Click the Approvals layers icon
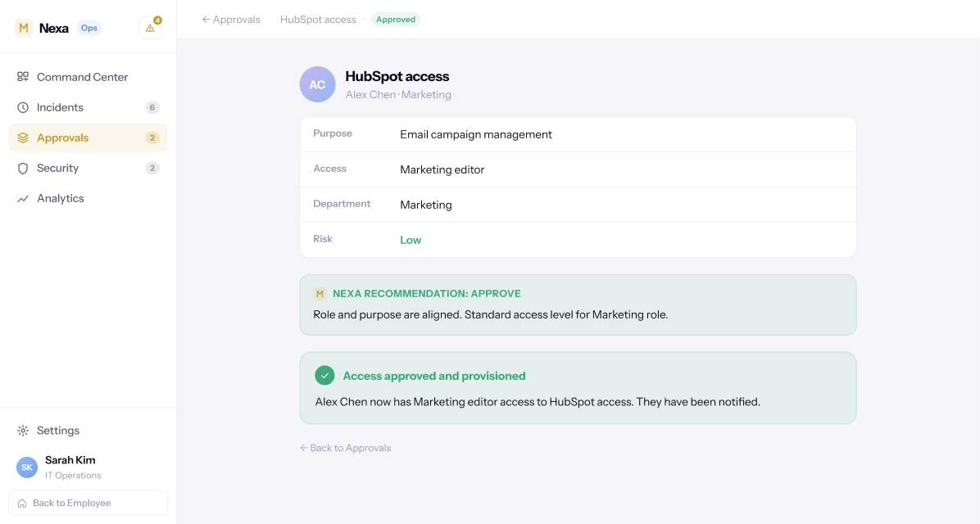The height and width of the screenshot is (524, 980). pyautogui.click(x=22, y=138)
